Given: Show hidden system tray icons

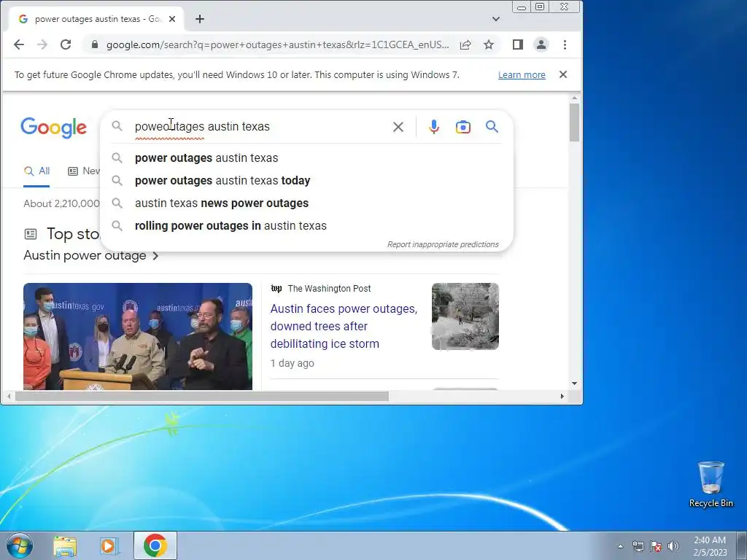Looking at the screenshot, I should 620,546.
